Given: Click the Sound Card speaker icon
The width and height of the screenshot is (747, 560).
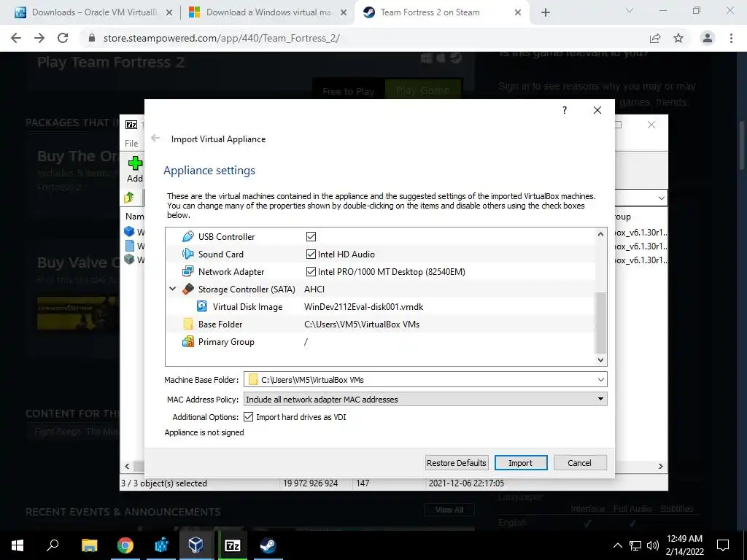Looking at the screenshot, I should (x=188, y=254).
